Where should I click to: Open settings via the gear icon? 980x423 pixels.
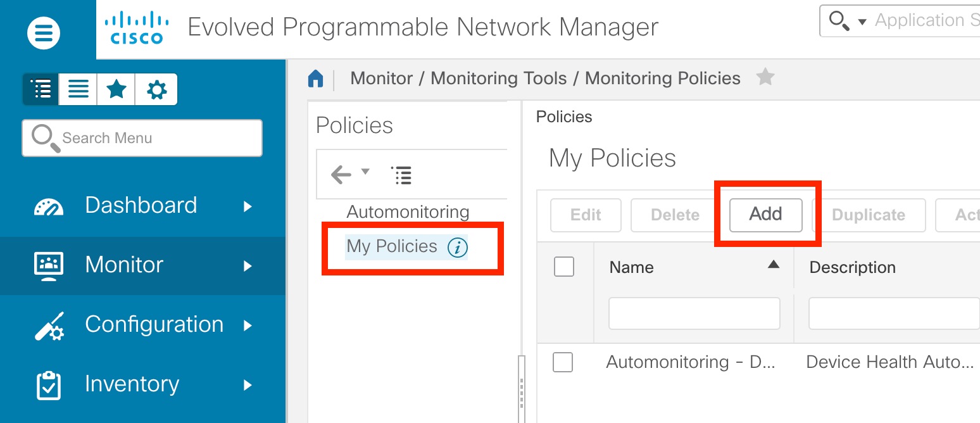click(156, 89)
